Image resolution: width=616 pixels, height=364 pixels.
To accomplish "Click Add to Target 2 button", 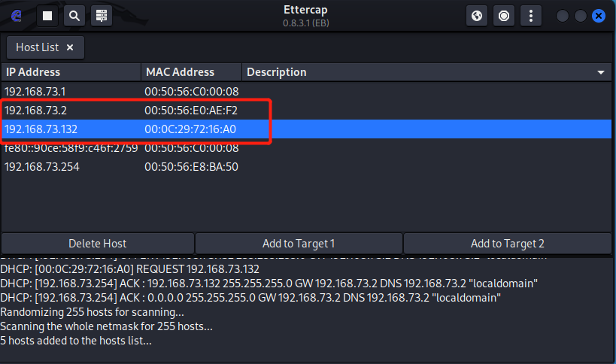I will tap(508, 244).
